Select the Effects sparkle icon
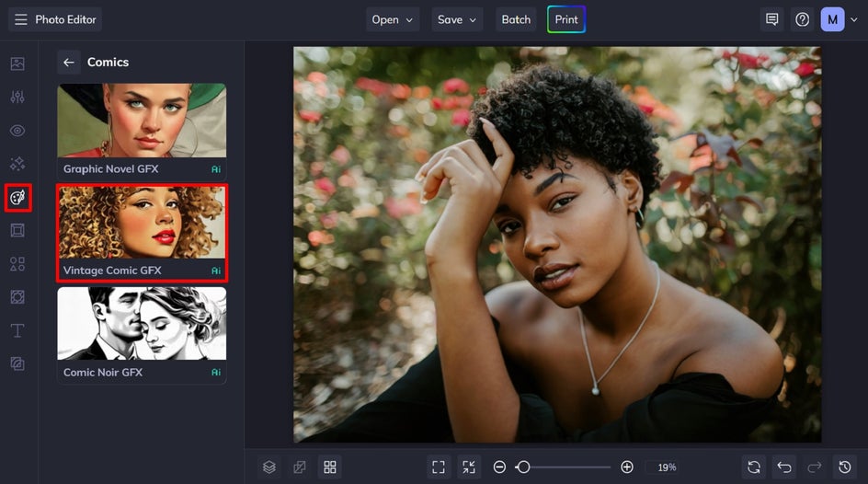Viewport: 868px width, 484px height. click(17, 164)
